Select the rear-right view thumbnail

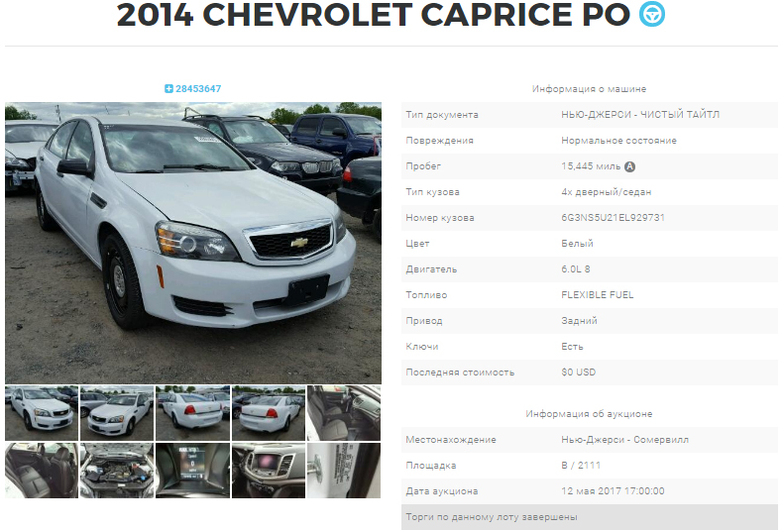click(x=192, y=413)
